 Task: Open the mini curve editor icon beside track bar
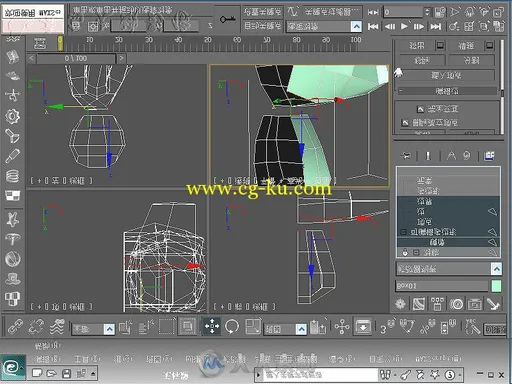[x=39, y=43]
